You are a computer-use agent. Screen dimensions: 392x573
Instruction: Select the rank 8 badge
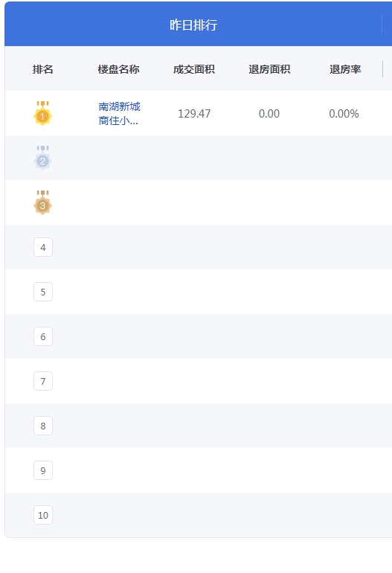43,426
